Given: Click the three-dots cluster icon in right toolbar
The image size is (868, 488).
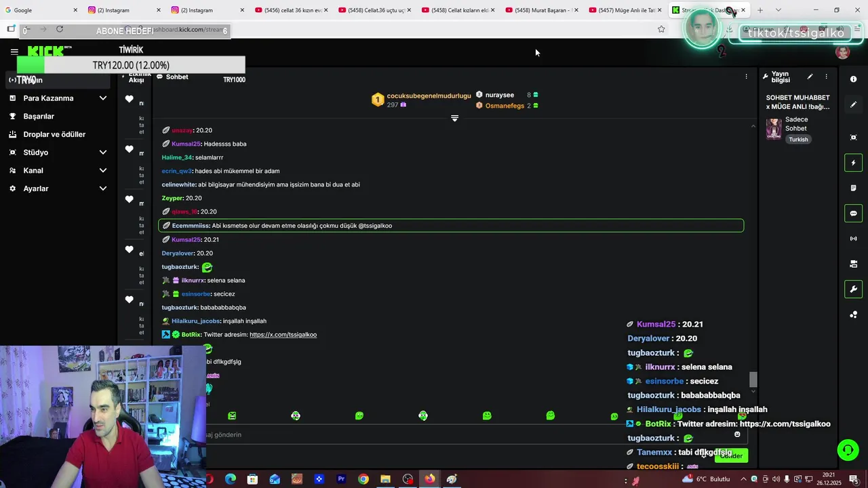Looking at the screenshot, I should 853,314.
